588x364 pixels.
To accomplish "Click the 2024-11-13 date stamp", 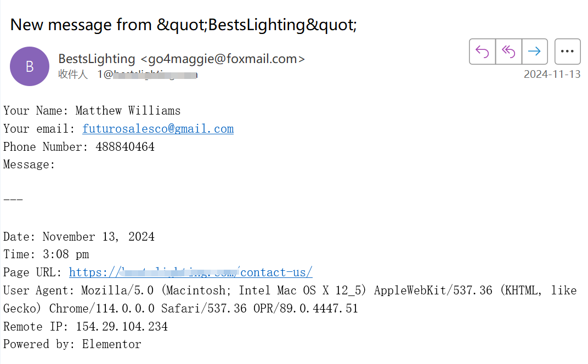I will [x=552, y=74].
